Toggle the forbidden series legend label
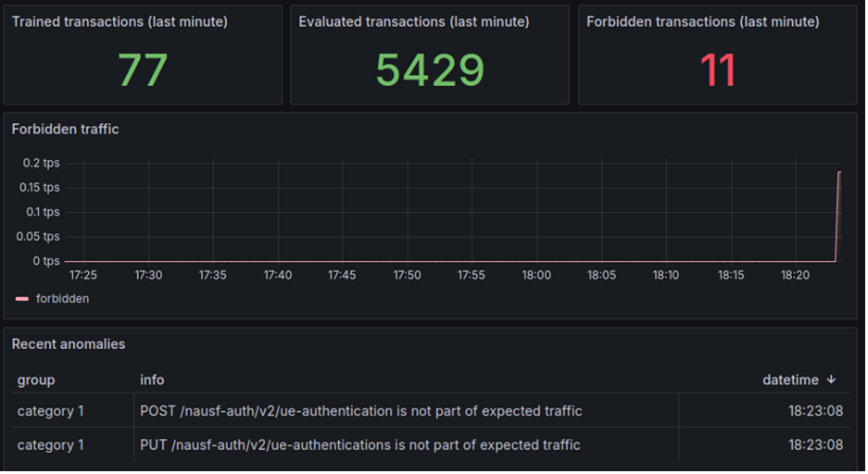Viewport: 868px width, 474px height. [x=62, y=299]
